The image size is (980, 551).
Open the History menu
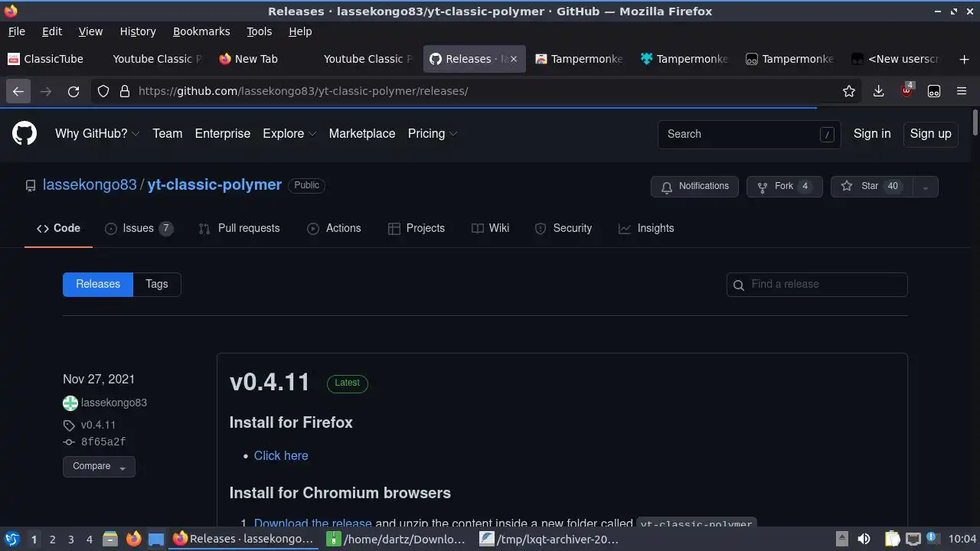(x=138, y=31)
